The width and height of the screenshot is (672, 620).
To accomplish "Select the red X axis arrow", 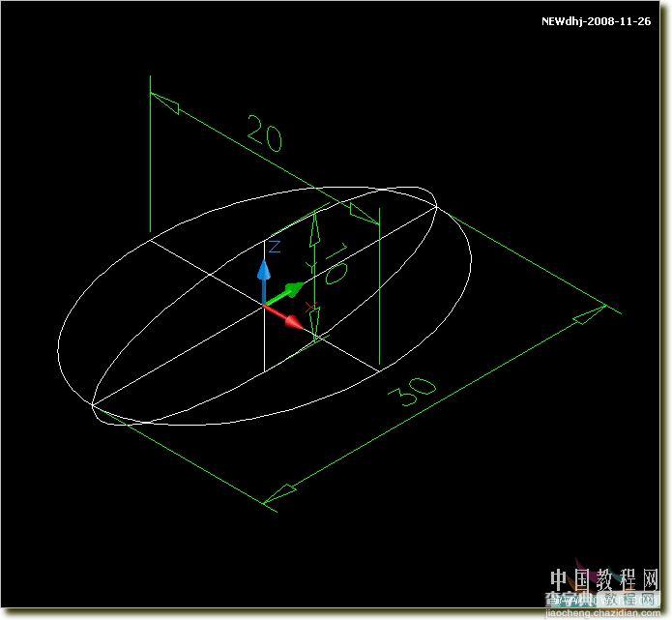I will (284, 316).
